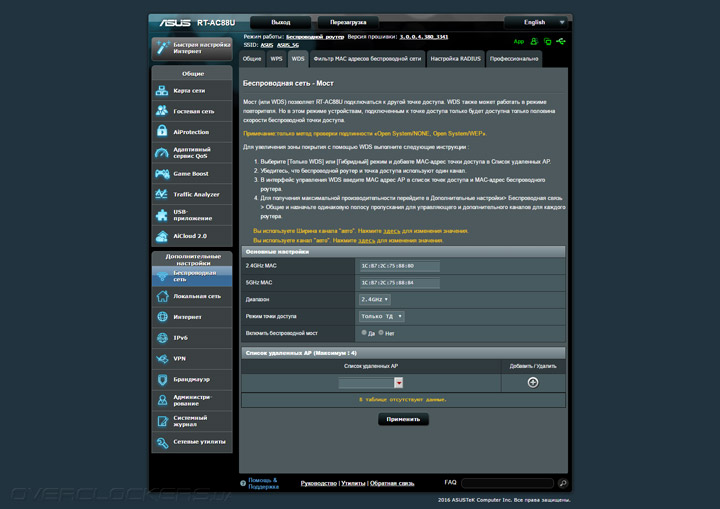Viewport: 720px width, 509px height.
Task: Open AiCloud 2.0 icon
Action: [162, 236]
